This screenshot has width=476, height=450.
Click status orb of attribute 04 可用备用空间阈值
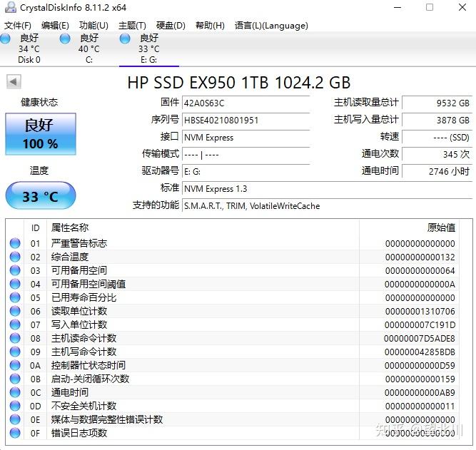click(15, 284)
